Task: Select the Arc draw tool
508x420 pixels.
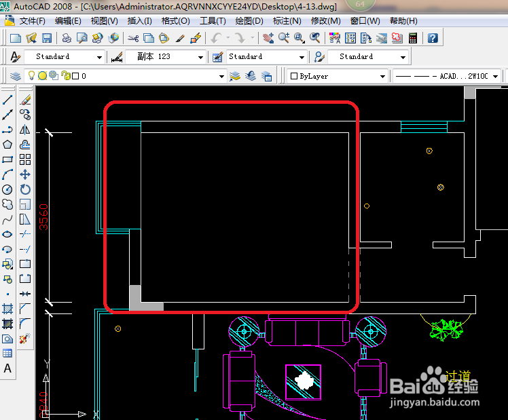Action: pos(7,174)
